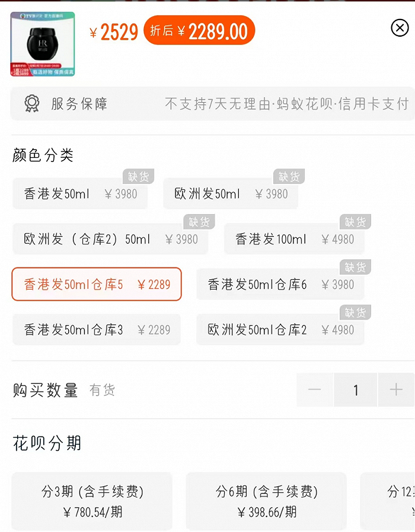
Task: Click the minus icon to decrease quantity
Action: click(314, 390)
